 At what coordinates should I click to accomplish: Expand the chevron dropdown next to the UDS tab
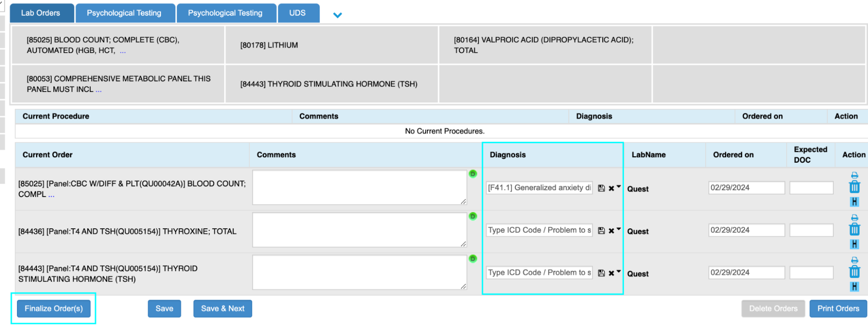tap(337, 15)
